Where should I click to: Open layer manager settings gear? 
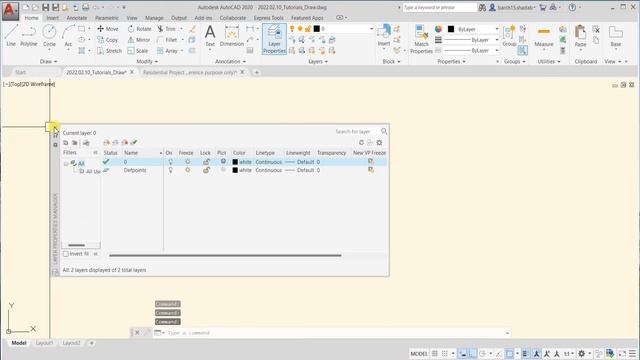click(379, 142)
